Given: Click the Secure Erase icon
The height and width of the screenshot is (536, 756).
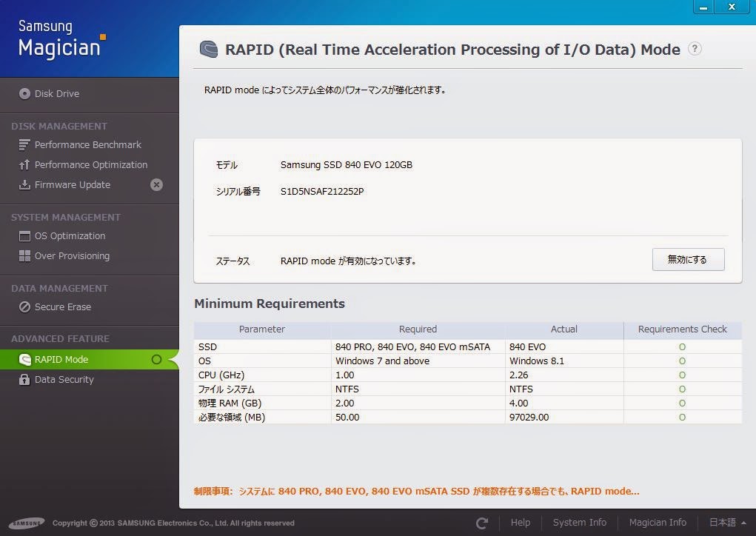Looking at the screenshot, I should point(24,307).
